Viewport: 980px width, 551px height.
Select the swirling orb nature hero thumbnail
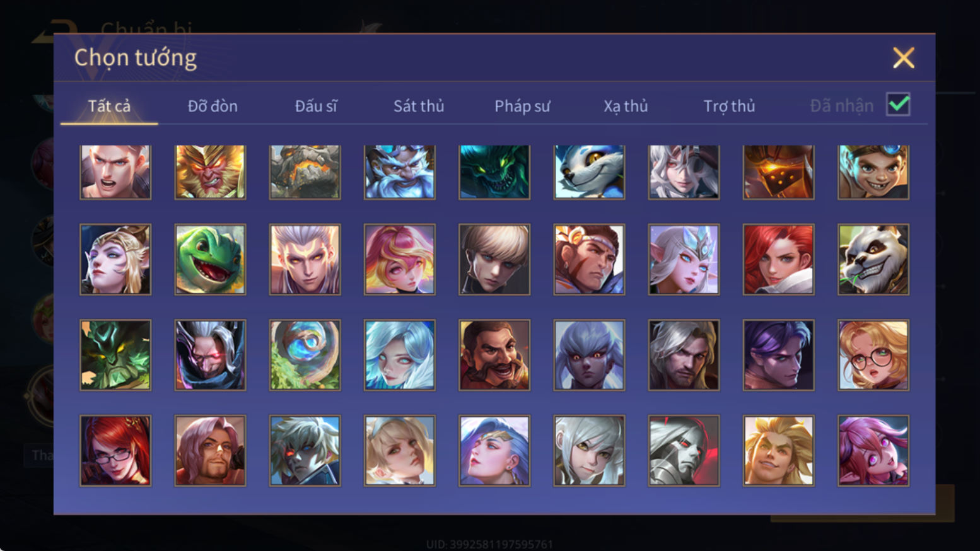[305, 355]
